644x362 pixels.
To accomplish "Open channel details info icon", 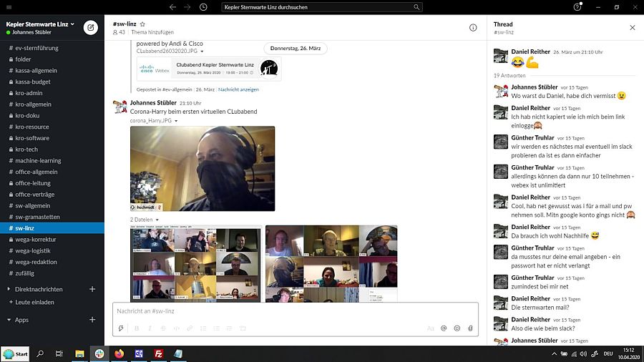I will point(473,28).
